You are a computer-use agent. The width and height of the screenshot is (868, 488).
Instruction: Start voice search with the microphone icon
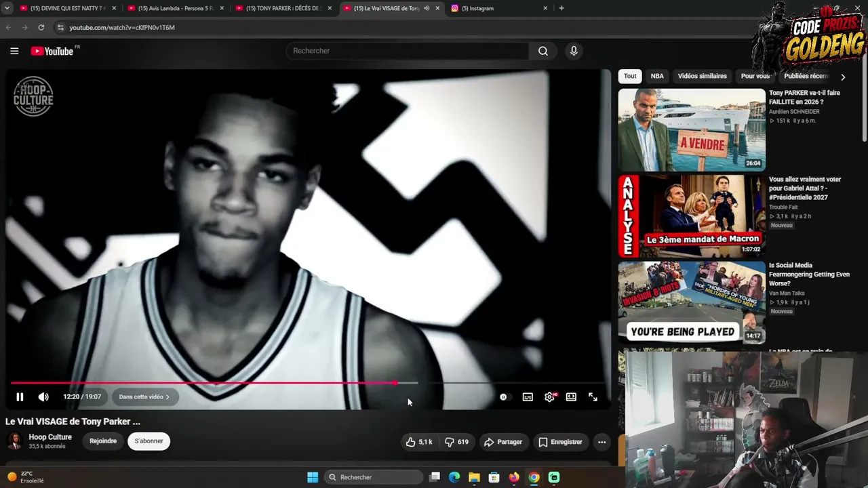pos(574,51)
